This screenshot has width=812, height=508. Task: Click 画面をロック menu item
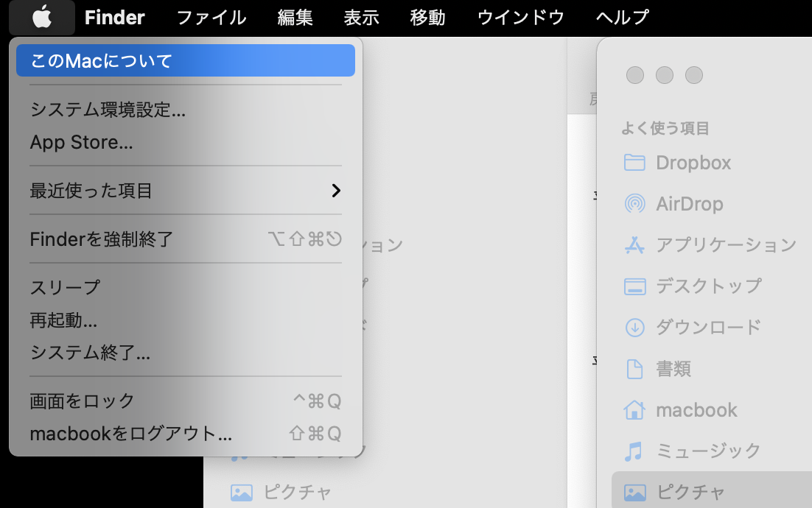click(x=82, y=401)
